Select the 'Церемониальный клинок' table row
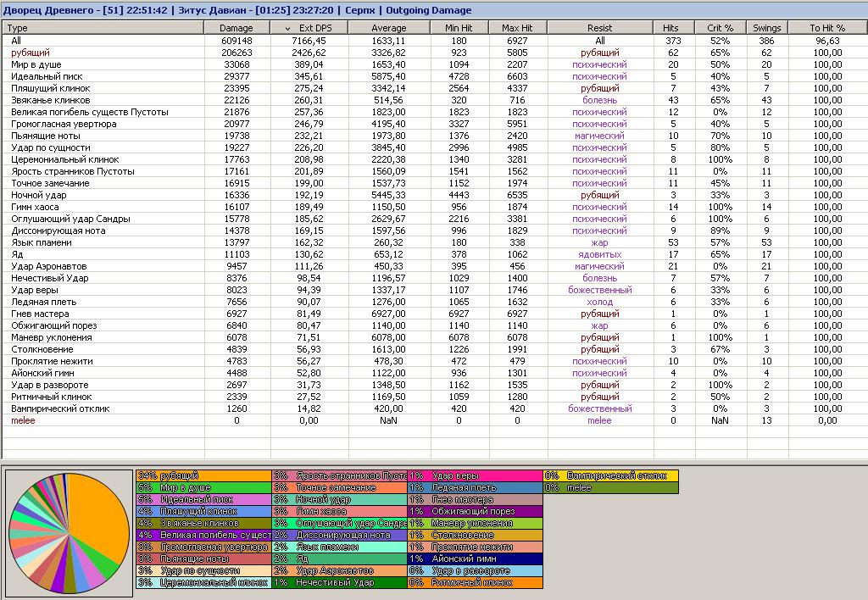The image size is (868, 600). [x=434, y=159]
